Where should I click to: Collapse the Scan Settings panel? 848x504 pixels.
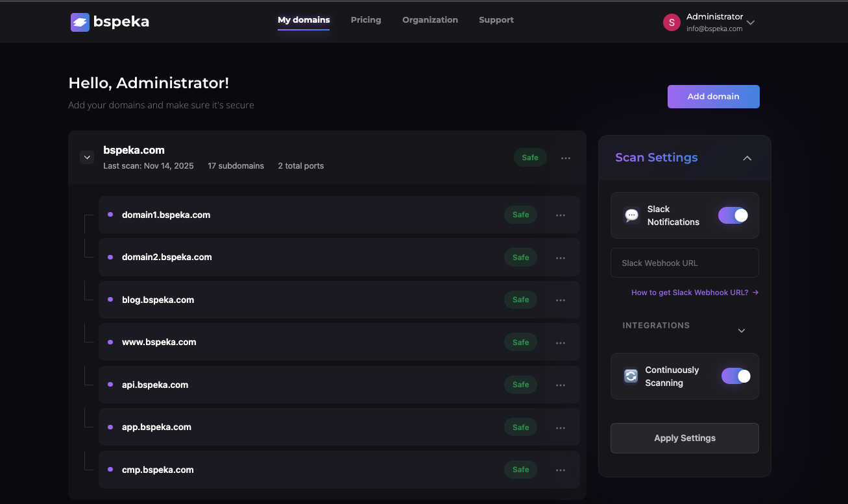tap(747, 158)
